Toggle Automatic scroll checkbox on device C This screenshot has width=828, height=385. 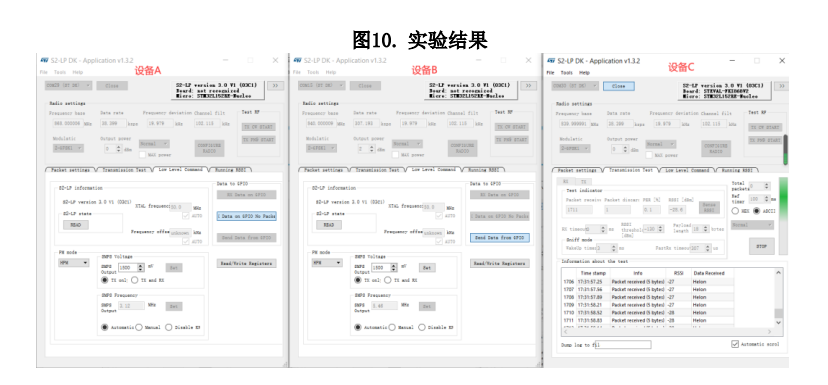(735, 344)
